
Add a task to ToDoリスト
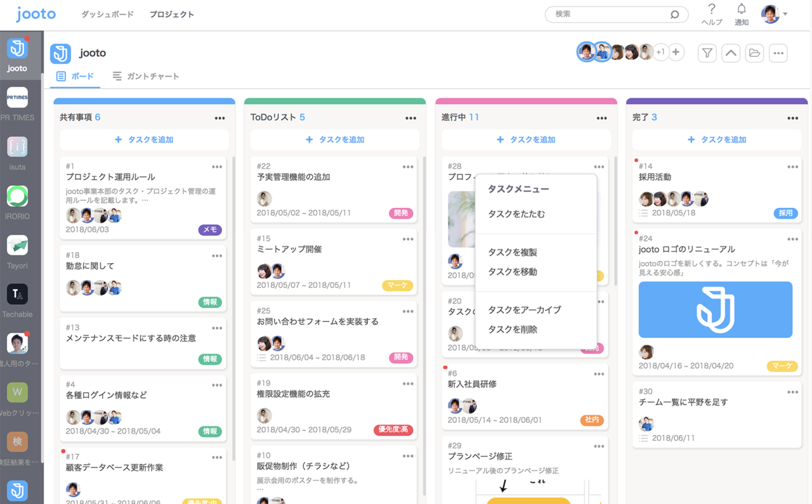[x=335, y=139]
